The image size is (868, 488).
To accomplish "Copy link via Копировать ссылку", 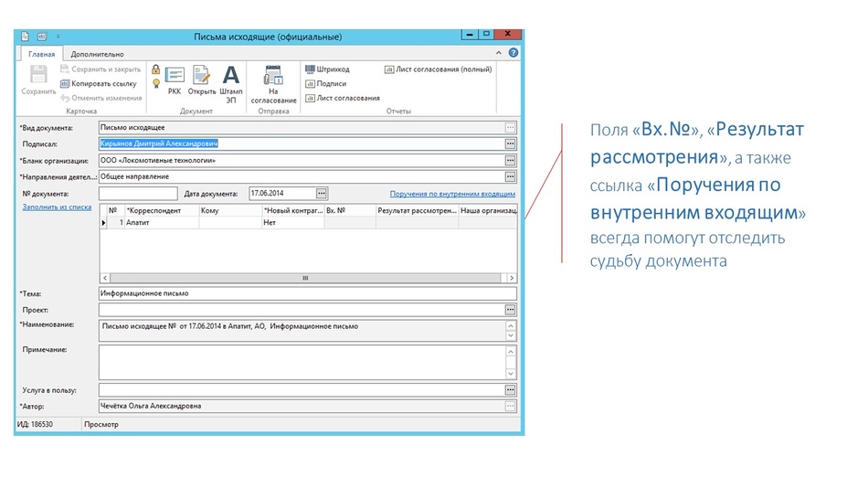I will pos(99,84).
